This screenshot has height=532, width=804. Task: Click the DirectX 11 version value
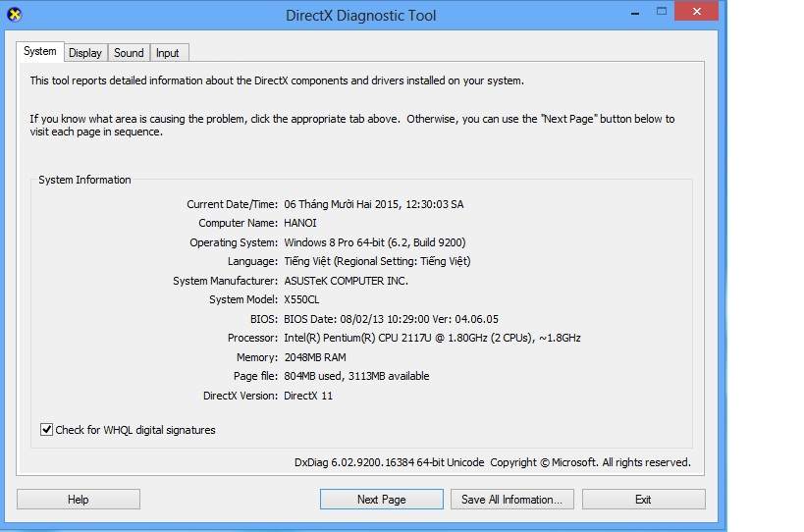pyautogui.click(x=308, y=396)
